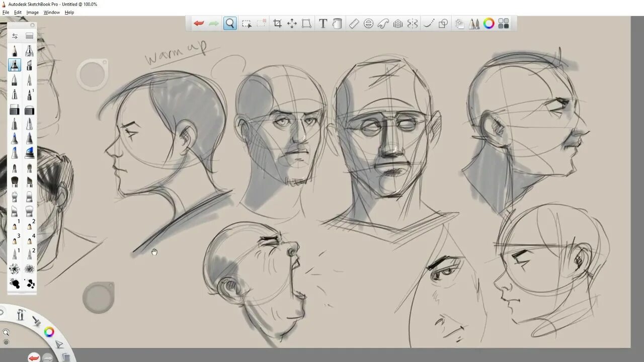Select the Smudge brush number 4
The height and width of the screenshot is (362, 644).
tap(30, 240)
